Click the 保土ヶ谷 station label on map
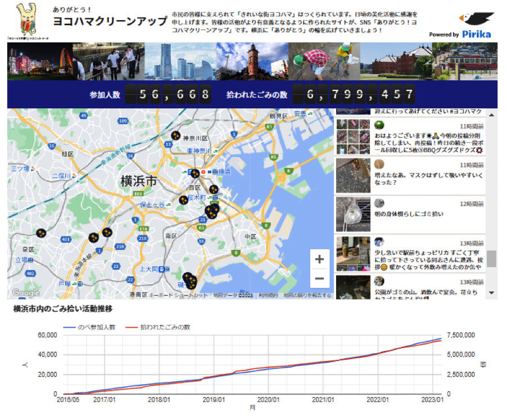Screen dimensions: 507x420 coord(153,205)
